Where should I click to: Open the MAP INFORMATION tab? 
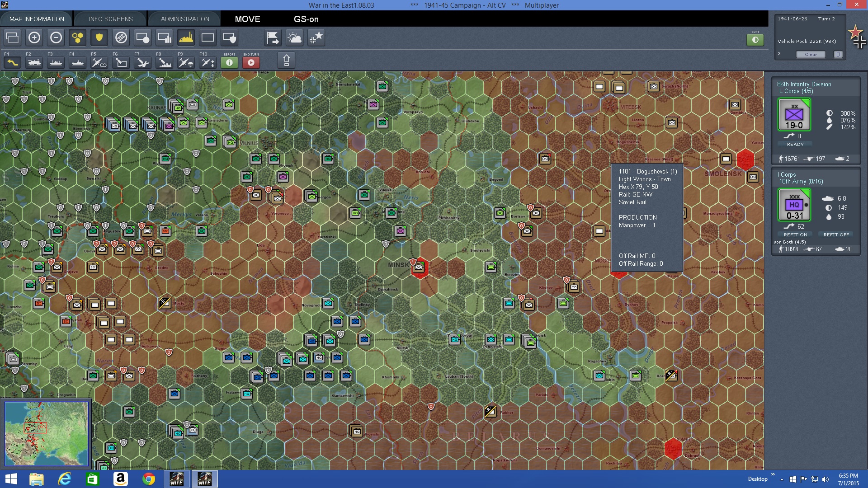37,19
